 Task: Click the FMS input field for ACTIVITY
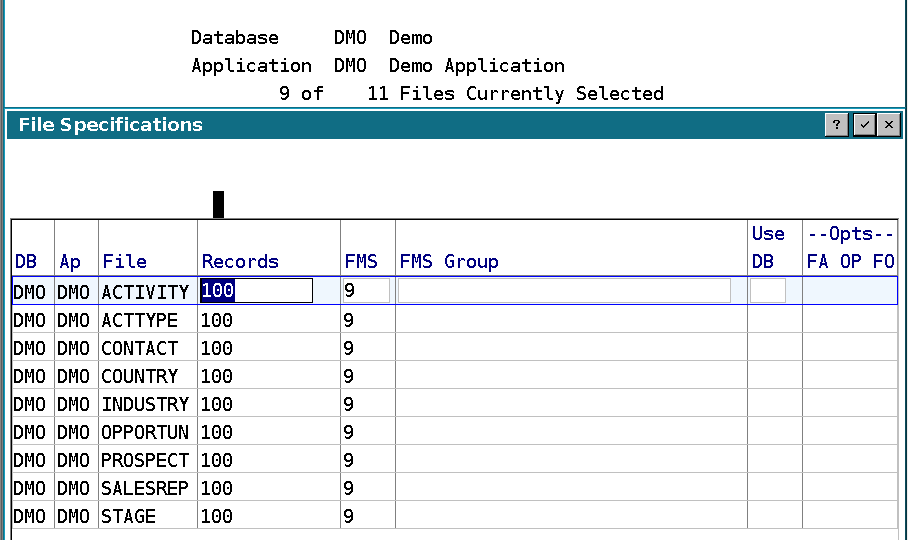tap(366, 291)
